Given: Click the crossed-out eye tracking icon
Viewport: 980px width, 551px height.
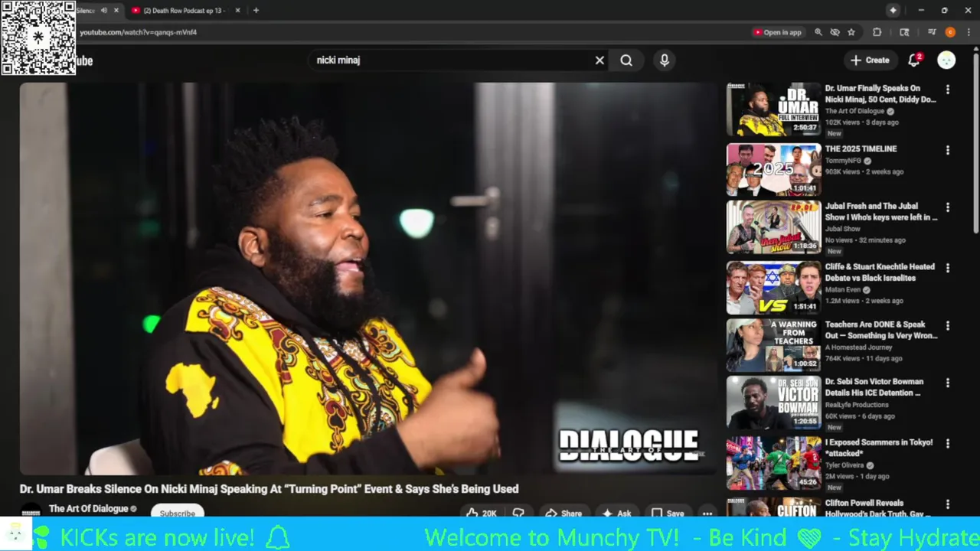Looking at the screenshot, I should tap(835, 32).
